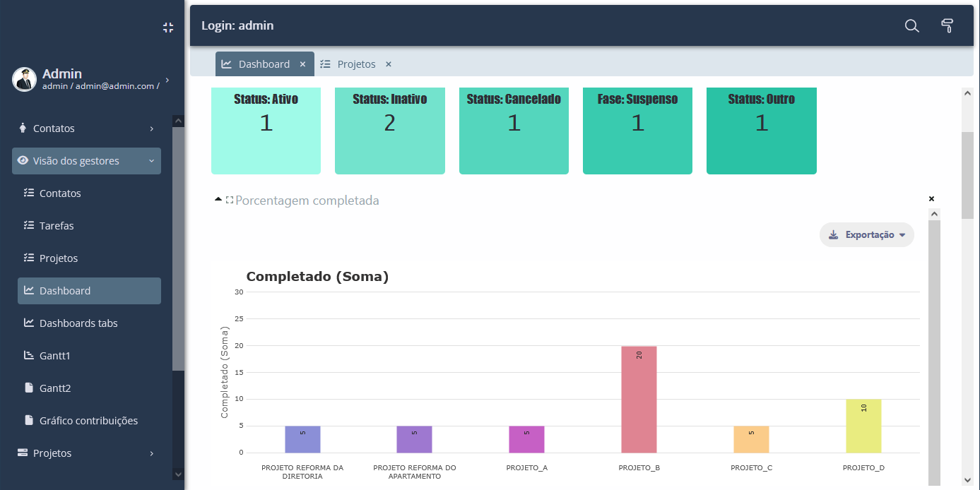This screenshot has height=490, width=980.
Task: Open Gantt2 in the sidebar
Action: click(55, 388)
